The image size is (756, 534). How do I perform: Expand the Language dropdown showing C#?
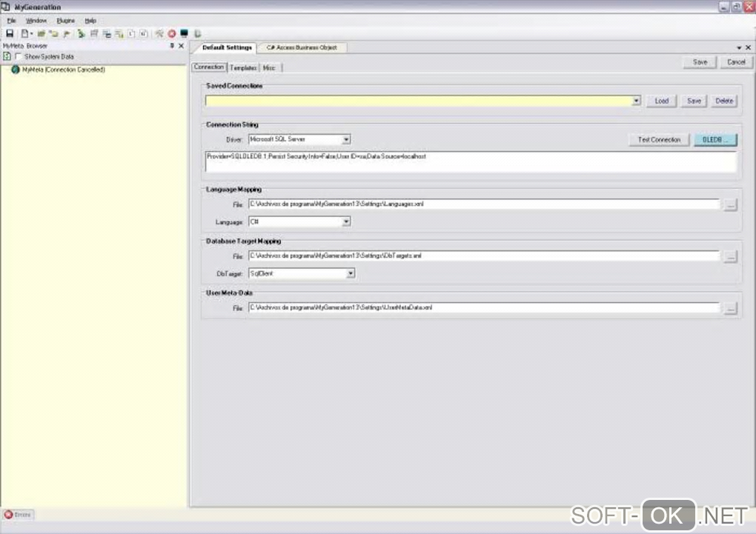pos(346,221)
